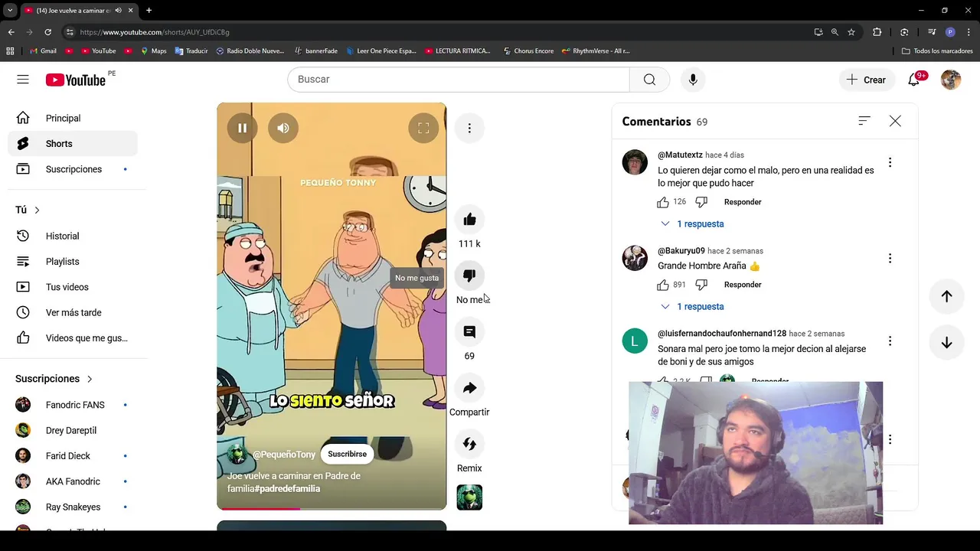Subscribe to @PequeñoTony channel
Viewport: 980px width, 551px height.
[x=347, y=454]
